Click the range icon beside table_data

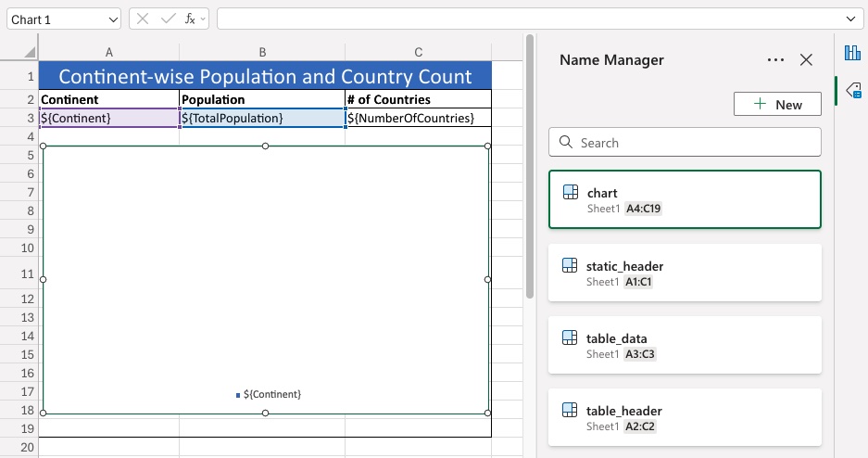(x=570, y=337)
